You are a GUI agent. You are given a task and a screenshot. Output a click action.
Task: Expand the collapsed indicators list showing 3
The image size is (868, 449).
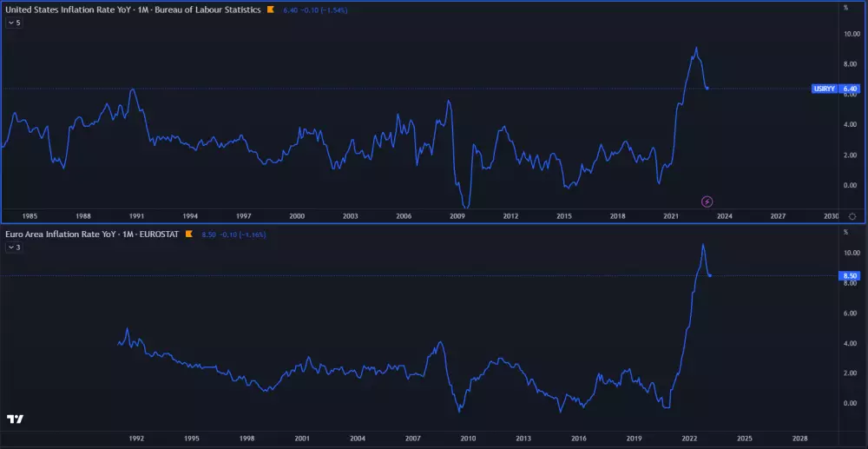point(14,248)
